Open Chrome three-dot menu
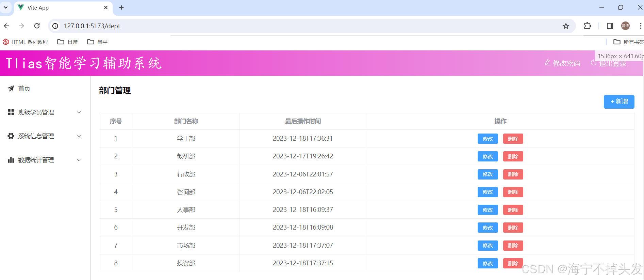Screen dimensions: 644x280 coord(640,26)
